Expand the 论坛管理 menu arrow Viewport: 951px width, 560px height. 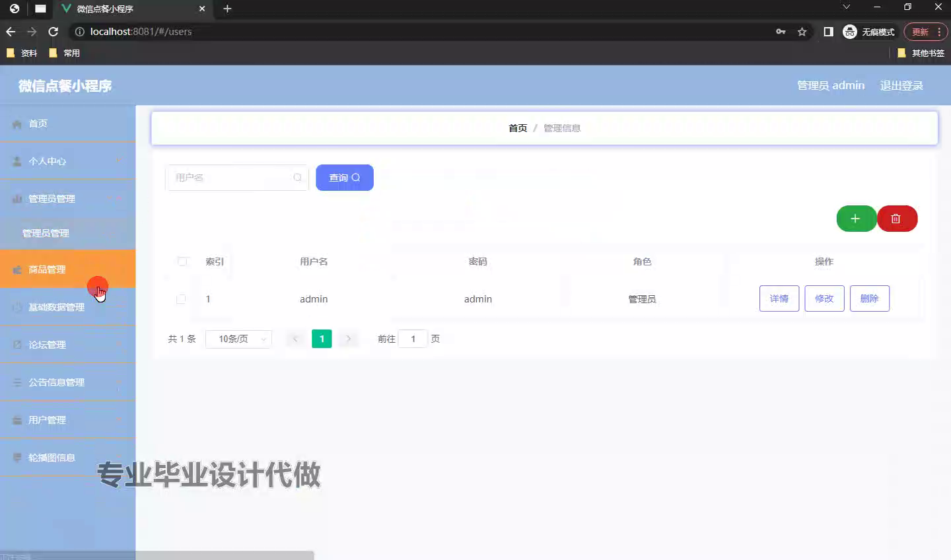(119, 345)
